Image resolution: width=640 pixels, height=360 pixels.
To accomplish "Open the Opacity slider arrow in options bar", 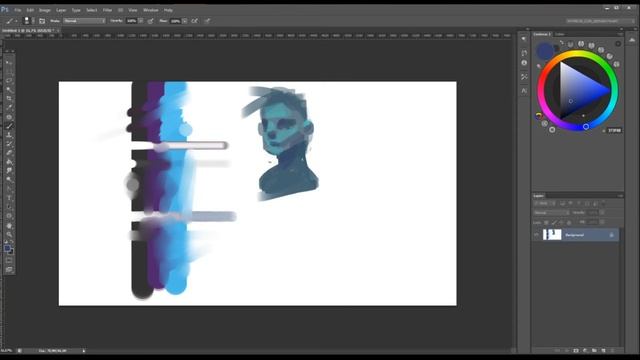I will (141, 21).
